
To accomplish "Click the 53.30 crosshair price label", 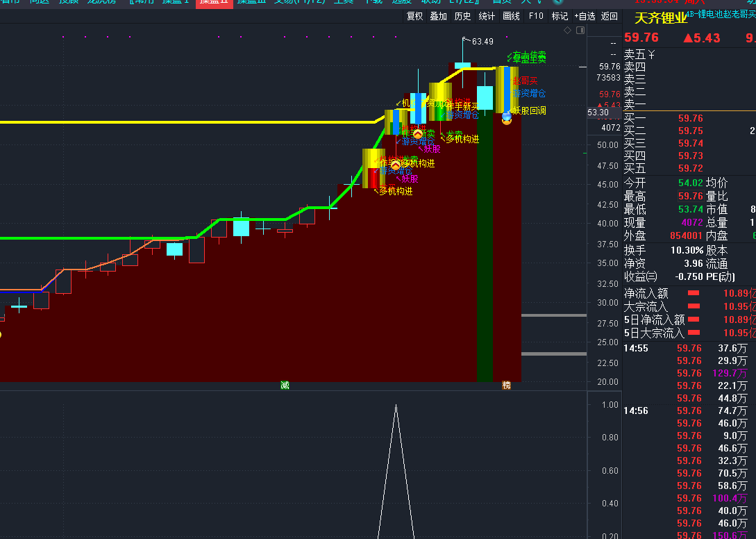I will 598,113.
